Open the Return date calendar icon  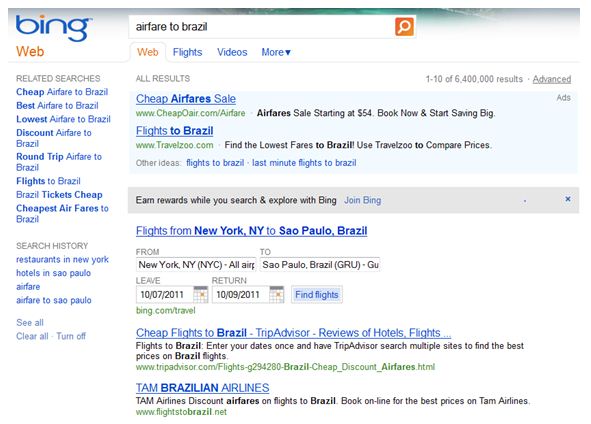pyautogui.click(x=276, y=294)
